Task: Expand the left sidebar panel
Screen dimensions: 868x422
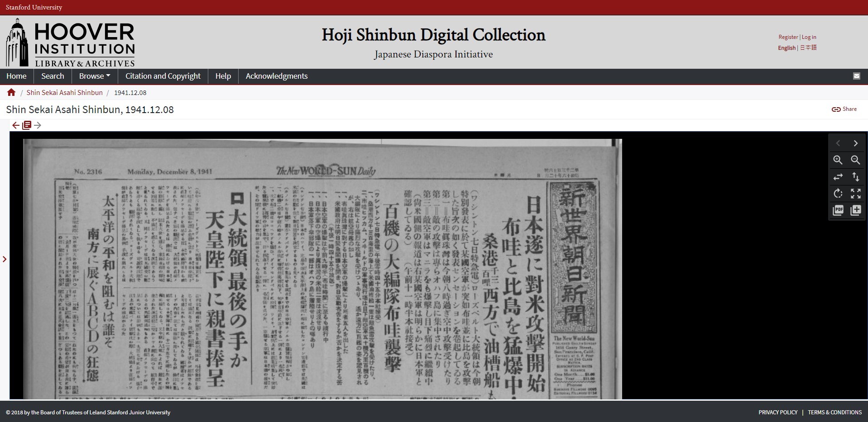Action: (5, 259)
